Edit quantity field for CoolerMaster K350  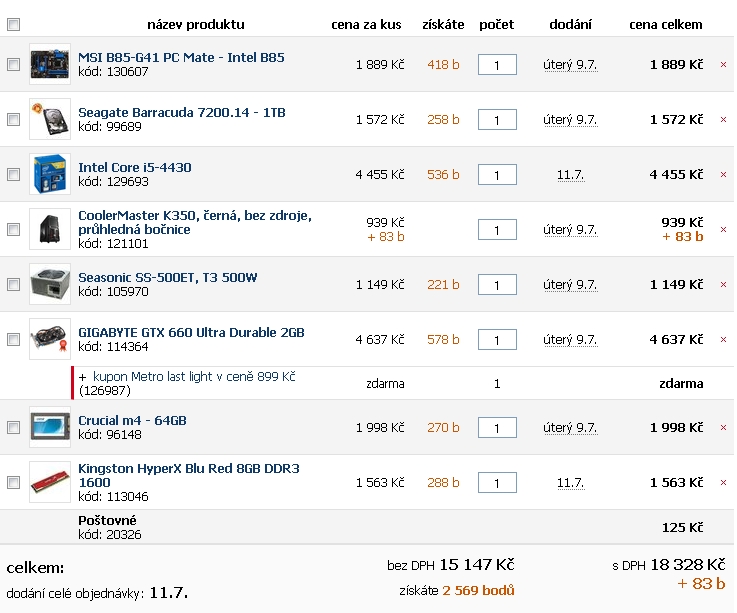click(497, 230)
